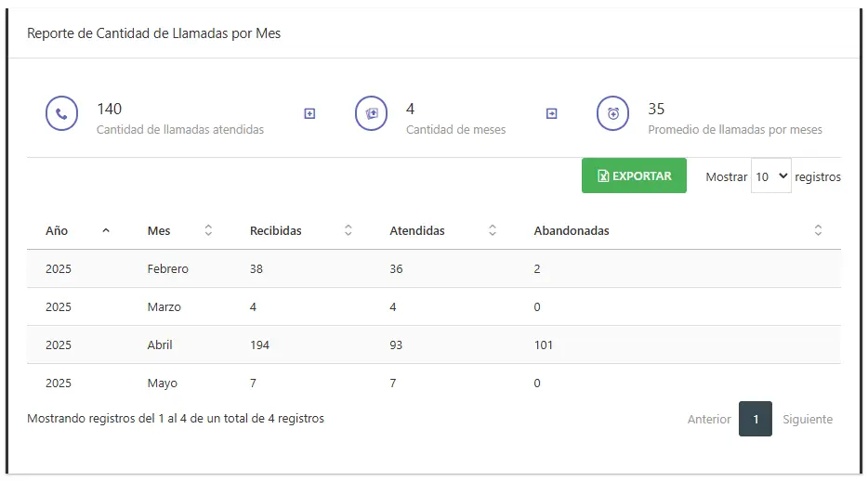Click the 2025 year in Febrero row
The width and height of the screenshot is (868, 481).
click(x=59, y=268)
